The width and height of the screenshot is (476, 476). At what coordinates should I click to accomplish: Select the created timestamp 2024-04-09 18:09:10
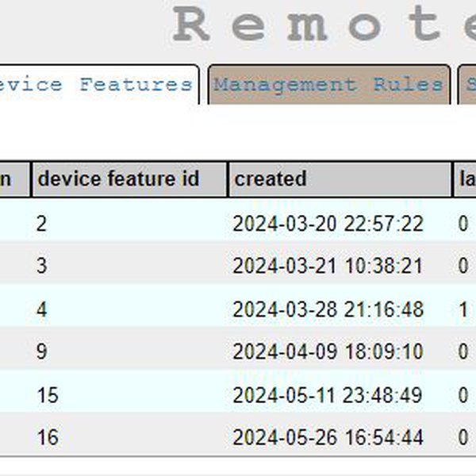point(328,351)
